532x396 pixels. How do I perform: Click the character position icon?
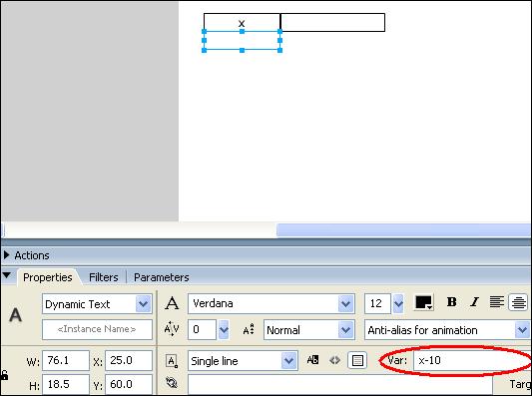click(249, 329)
